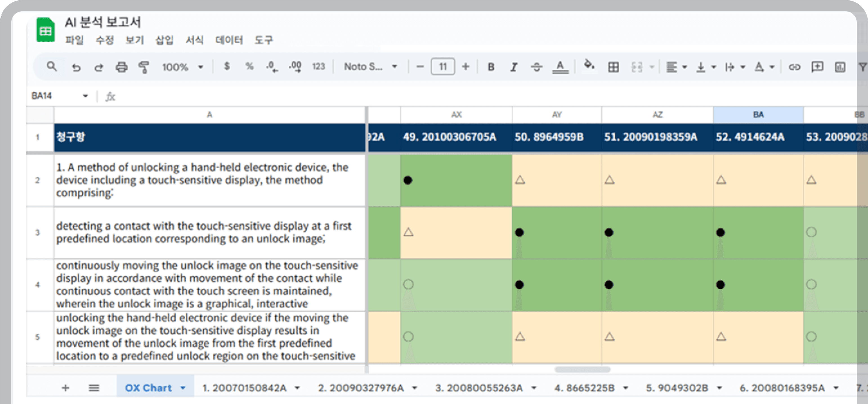This screenshot has width=868, height=404.
Task: Toggle bold formatting
Action: 491,67
